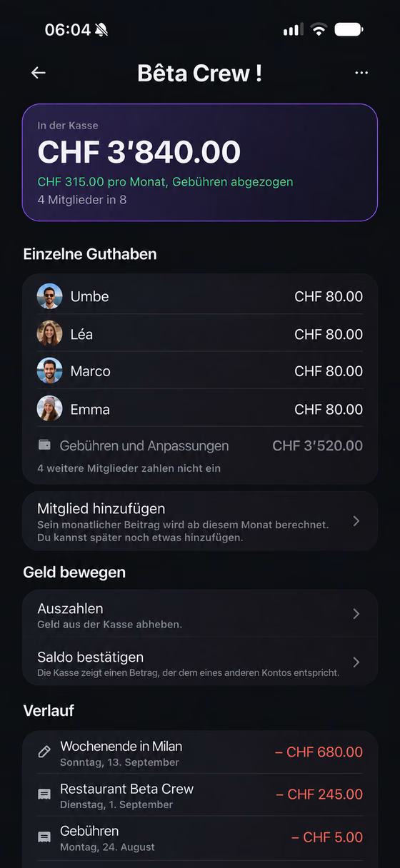The width and height of the screenshot is (400, 868).
Task: Open Wochenende in Milan transaction of CHF 680.00
Action: [x=200, y=752]
